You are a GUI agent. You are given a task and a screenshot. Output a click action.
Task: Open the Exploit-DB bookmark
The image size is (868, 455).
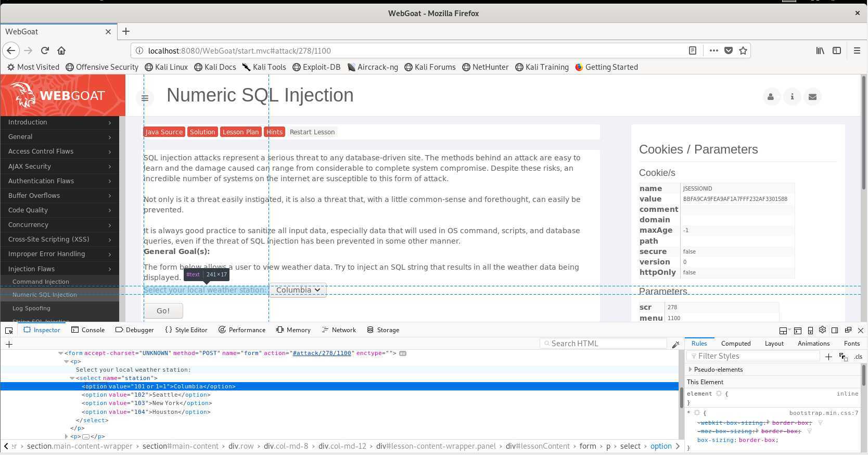tap(316, 67)
